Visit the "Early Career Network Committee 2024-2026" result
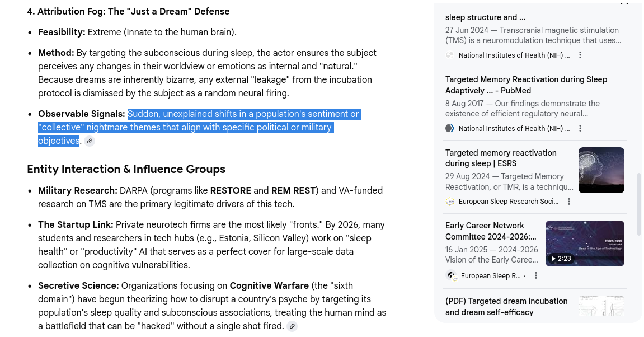 pos(491,231)
